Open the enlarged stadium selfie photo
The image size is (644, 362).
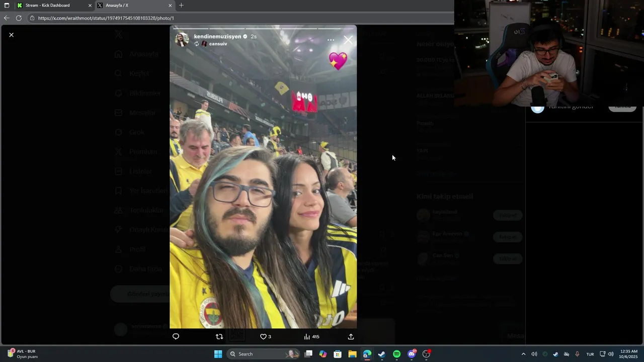coord(263,176)
